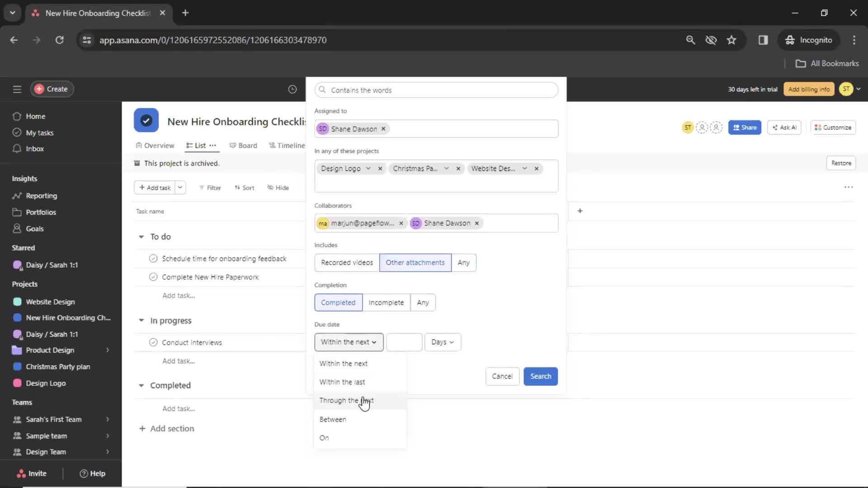Switch to the Board tab
The height and width of the screenshot is (488, 868).
point(243,145)
